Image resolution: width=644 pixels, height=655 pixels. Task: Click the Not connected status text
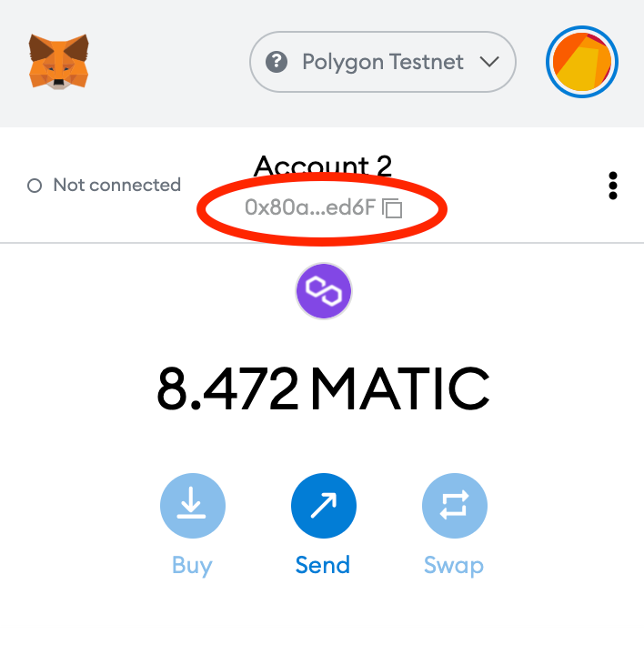click(x=116, y=185)
